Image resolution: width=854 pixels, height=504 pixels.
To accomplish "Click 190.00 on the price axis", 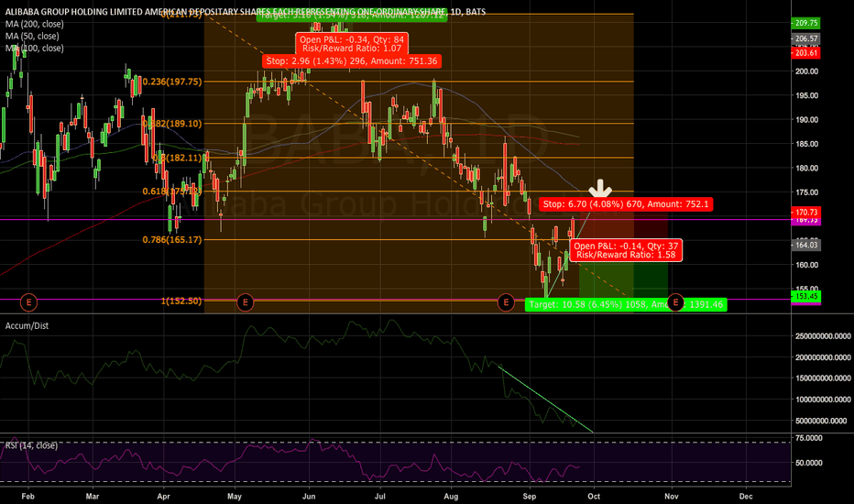I will (806, 120).
